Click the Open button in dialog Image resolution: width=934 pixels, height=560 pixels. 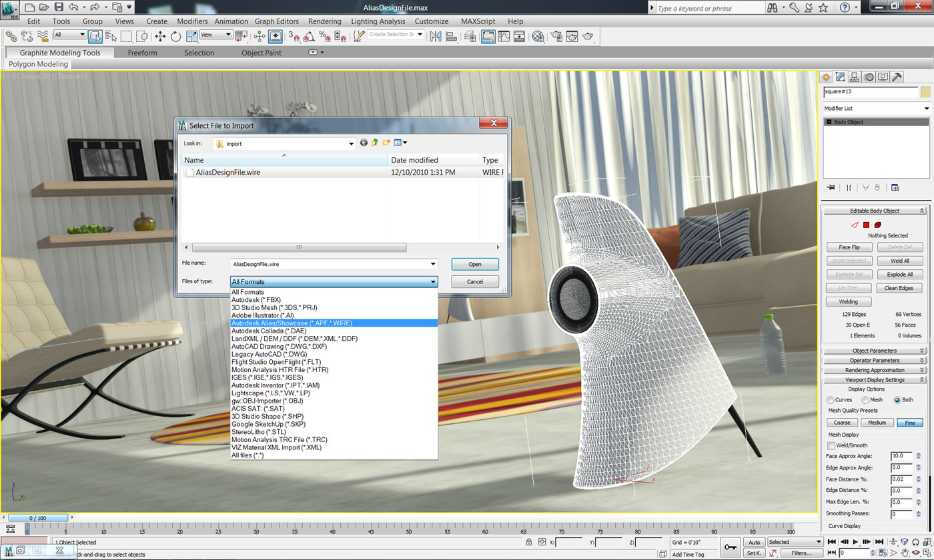tap(475, 264)
